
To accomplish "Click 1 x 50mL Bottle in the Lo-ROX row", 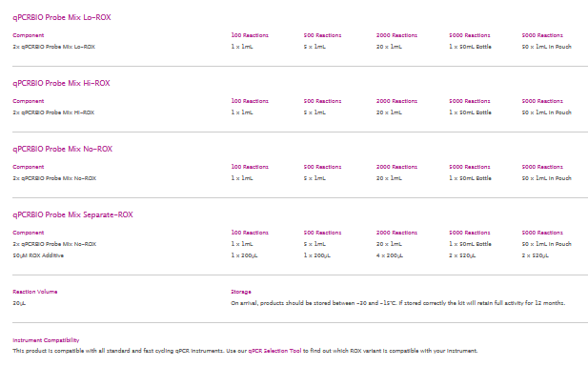I will (x=470, y=47).
